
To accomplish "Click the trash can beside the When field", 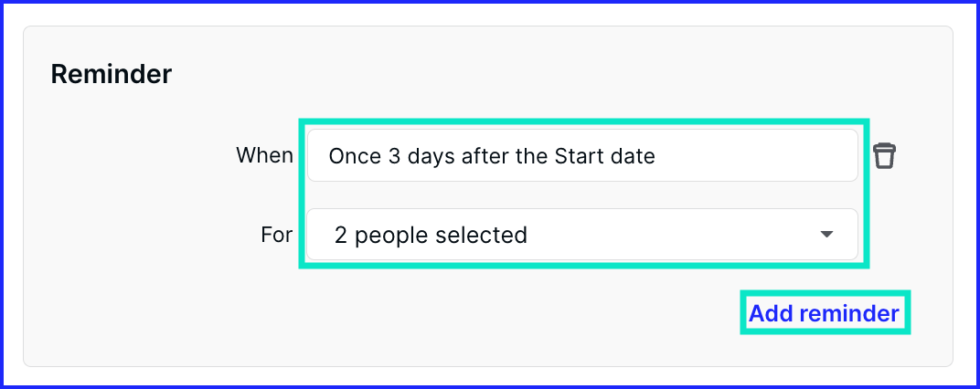I will tap(884, 155).
